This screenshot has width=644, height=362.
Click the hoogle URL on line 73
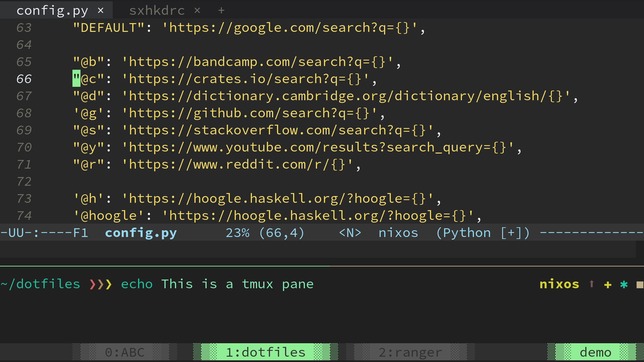[278, 198]
